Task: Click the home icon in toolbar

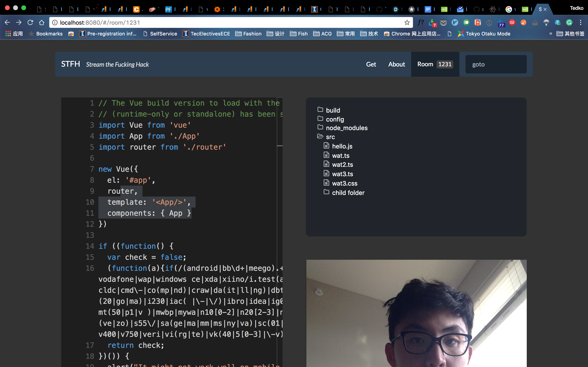Action: point(42,23)
